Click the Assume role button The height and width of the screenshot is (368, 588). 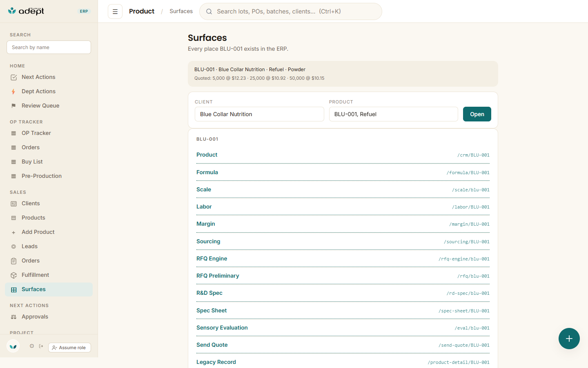(x=69, y=348)
